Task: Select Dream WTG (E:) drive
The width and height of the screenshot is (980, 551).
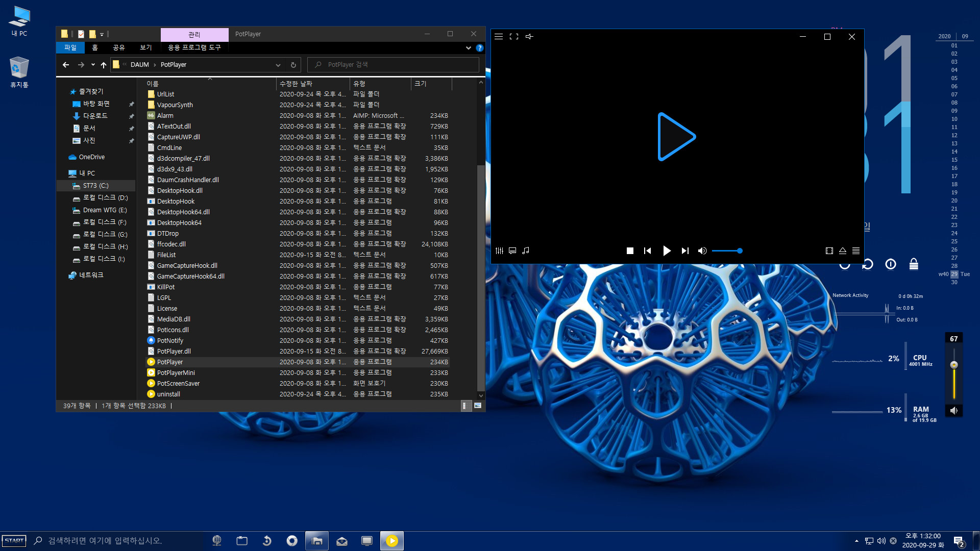Action: click(105, 210)
